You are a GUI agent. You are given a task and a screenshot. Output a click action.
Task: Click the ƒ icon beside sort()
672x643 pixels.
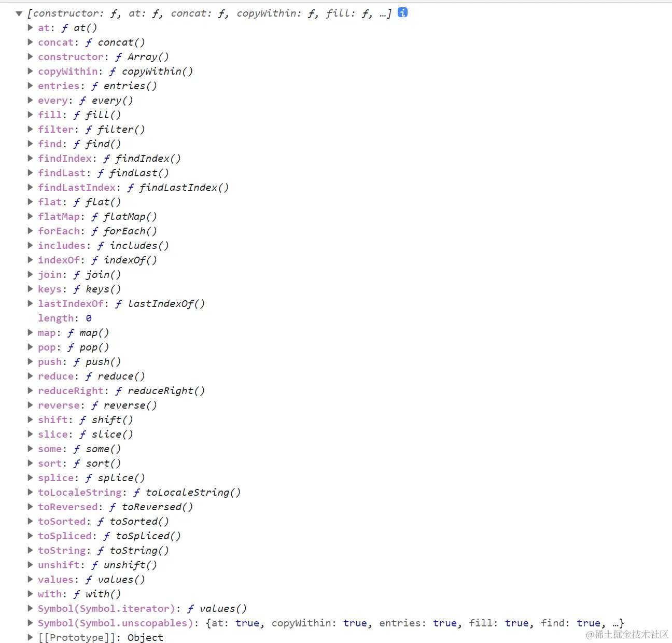(76, 464)
